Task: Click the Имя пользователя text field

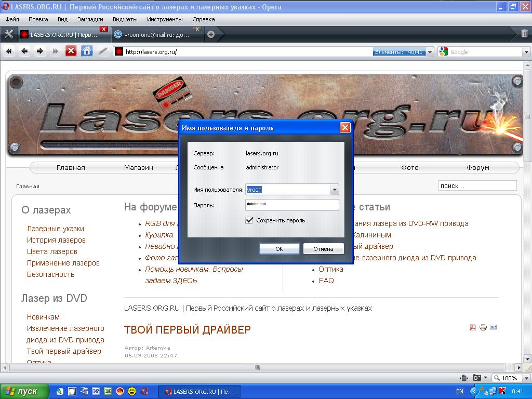Action: pyautogui.click(x=288, y=190)
